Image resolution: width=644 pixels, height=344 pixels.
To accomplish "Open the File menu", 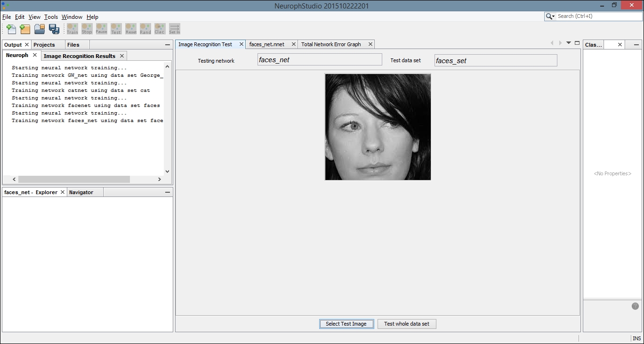I will (7, 17).
